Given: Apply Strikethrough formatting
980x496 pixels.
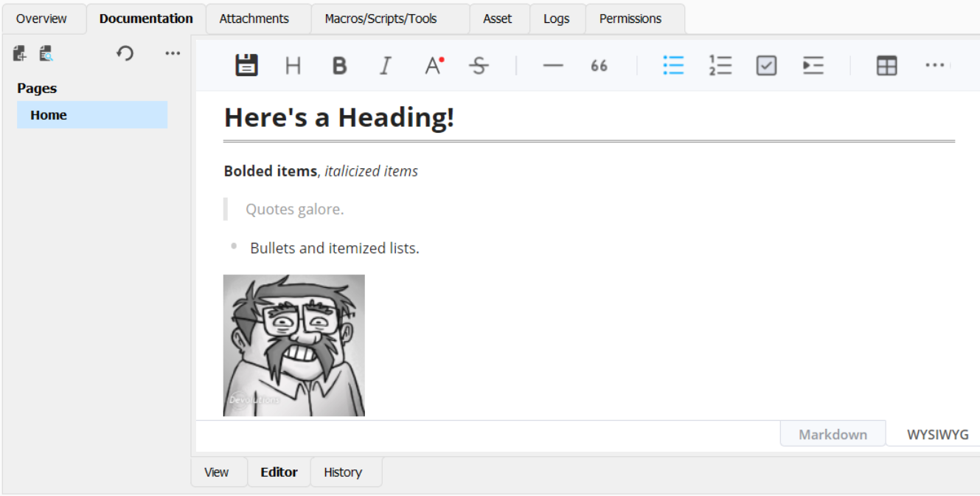Looking at the screenshot, I should point(478,65).
